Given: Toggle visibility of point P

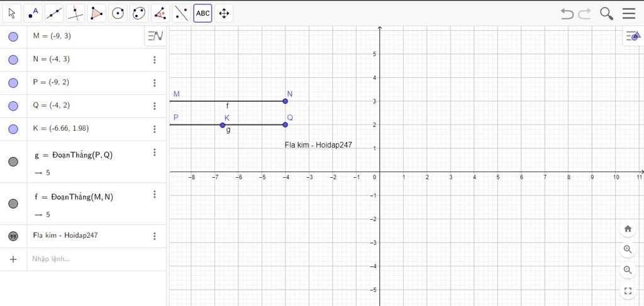Looking at the screenshot, I should (13, 83).
